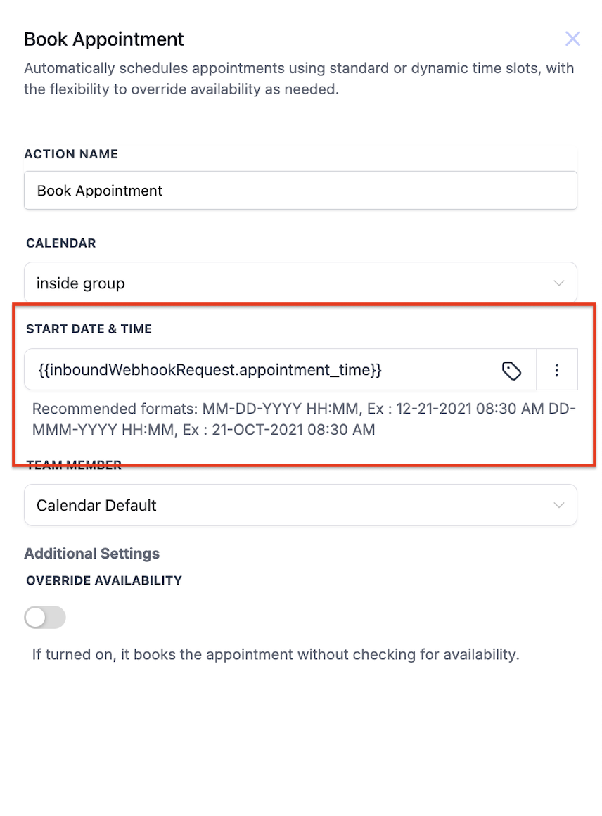This screenshot has width=602, height=816.
Task: Click the panel description text
Action: point(299,79)
